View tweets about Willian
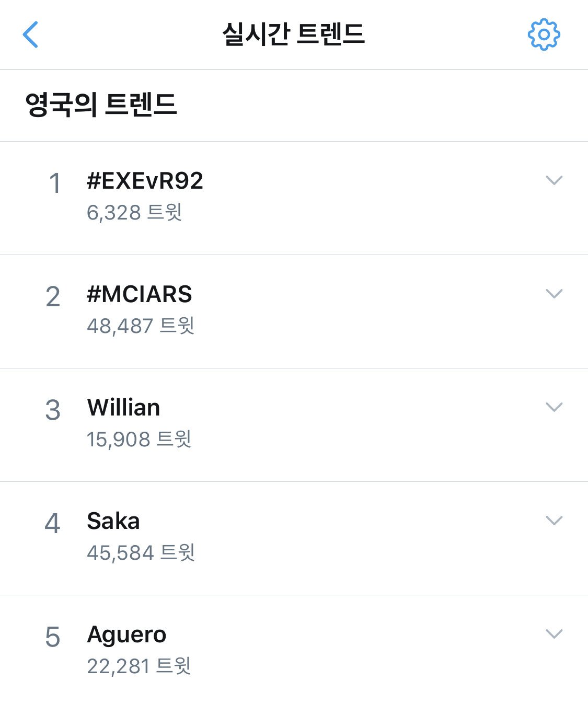Viewport: 588px width, 704px height. (x=123, y=408)
